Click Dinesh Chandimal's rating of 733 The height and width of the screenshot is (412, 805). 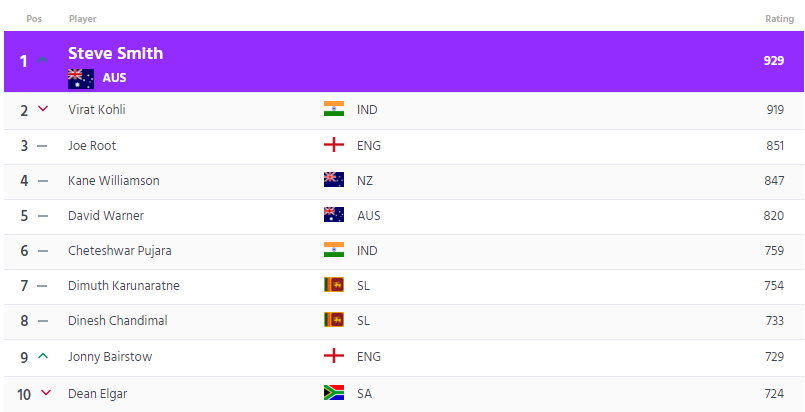pyautogui.click(x=775, y=321)
